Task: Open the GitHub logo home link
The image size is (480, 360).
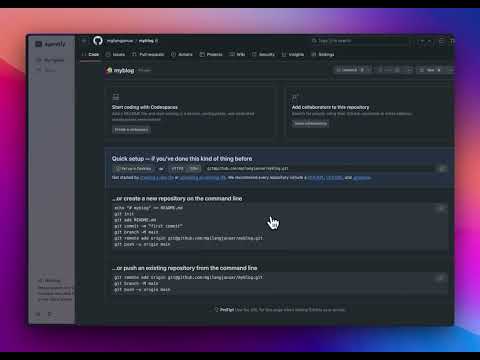Action: [x=98, y=41]
